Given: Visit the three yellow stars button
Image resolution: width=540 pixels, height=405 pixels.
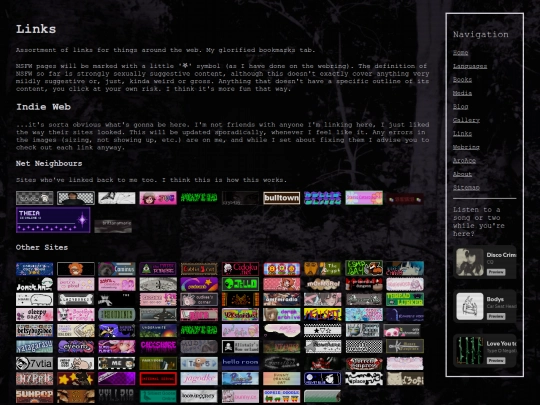Looking at the screenshot, I should click(x=75, y=378).
